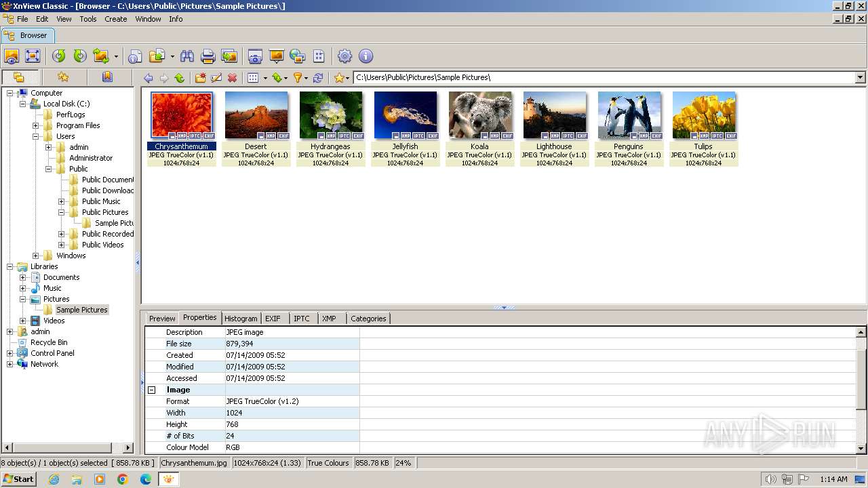This screenshot has height=488, width=868.
Task: Open Search with the binoculars icon
Action: point(187,56)
